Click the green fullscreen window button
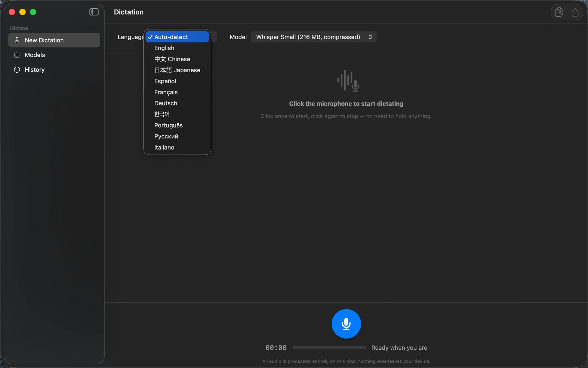Viewport: 588px width, 368px height. pyautogui.click(x=33, y=12)
